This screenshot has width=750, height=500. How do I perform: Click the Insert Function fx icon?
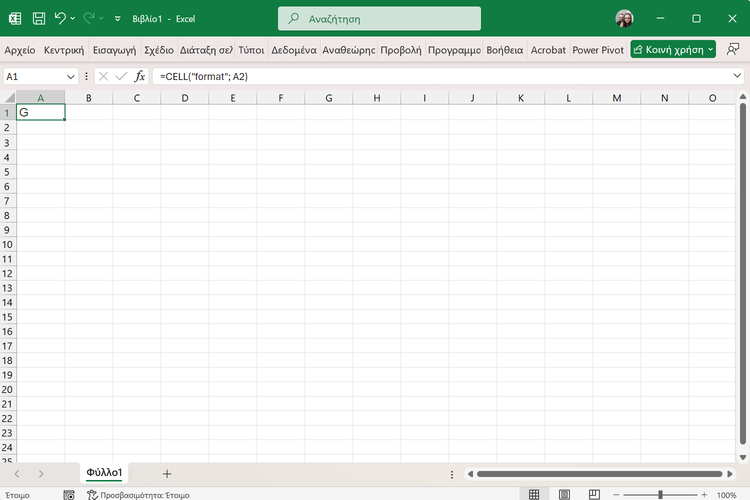point(140,76)
